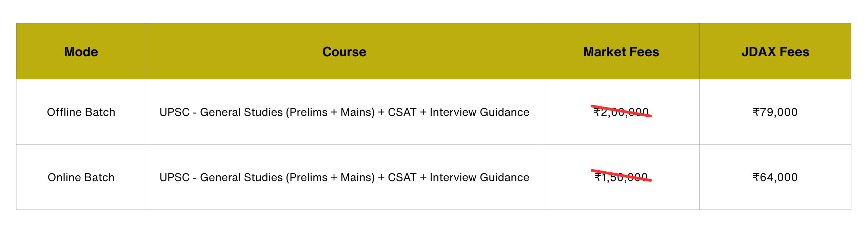Select the ₹79,000 JDAX fee
This screenshot has width=868, height=233.
coord(775,112)
